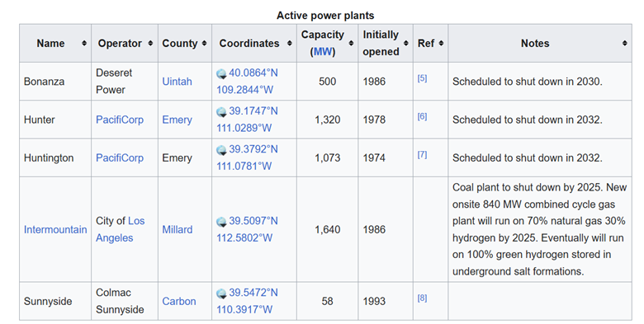Screen dimensions: 644x324
Task: Open the Carbon county link
Action: 179,301
